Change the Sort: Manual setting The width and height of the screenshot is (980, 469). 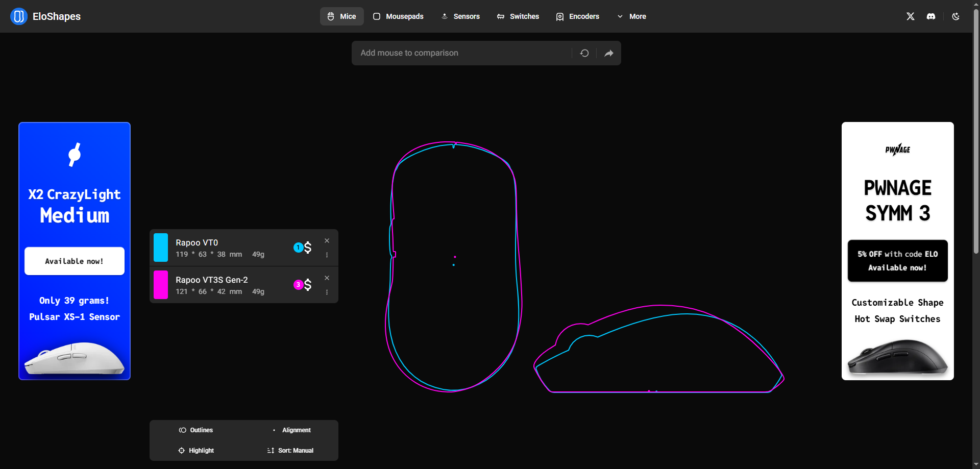(290, 451)
